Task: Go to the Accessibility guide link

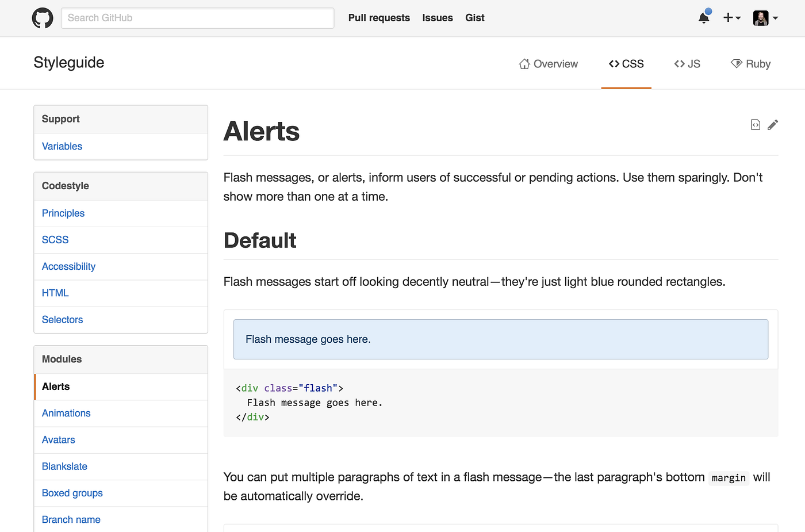Action: click(68, 266)
